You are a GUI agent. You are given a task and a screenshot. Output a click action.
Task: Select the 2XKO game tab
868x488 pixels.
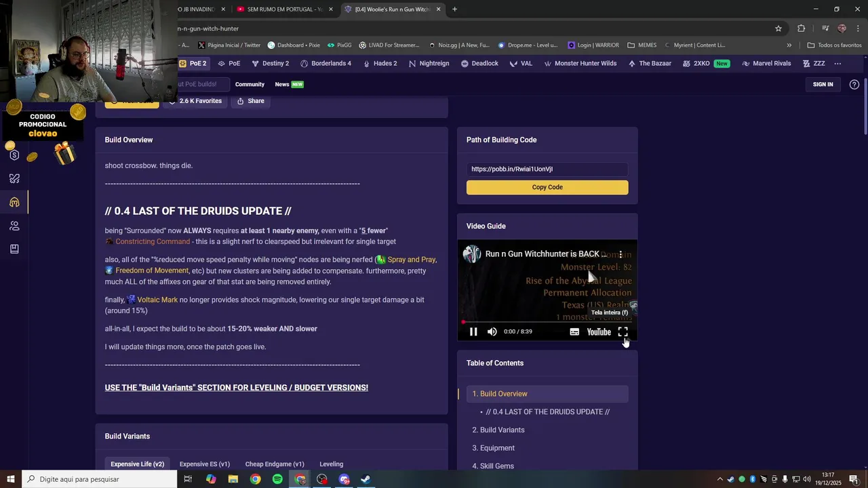pyautogui.click(x=705, y=63)
